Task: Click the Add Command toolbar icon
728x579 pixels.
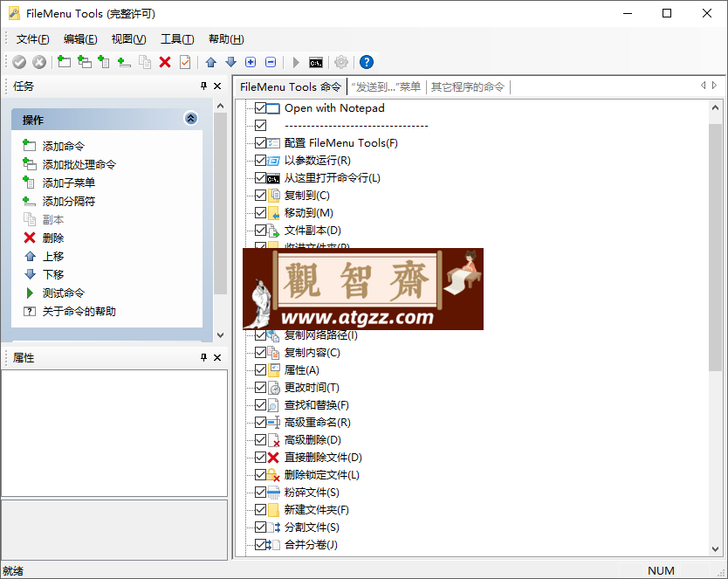Action: (64, 62)
